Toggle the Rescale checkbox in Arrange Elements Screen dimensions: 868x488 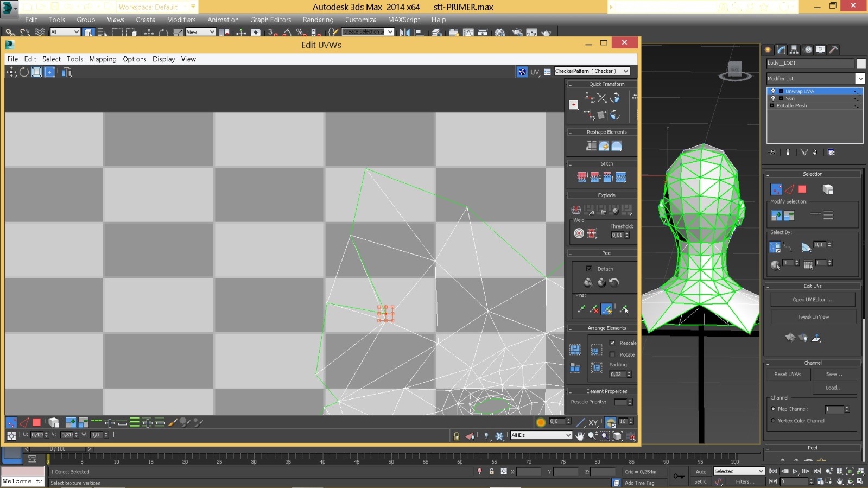[612, 343]
